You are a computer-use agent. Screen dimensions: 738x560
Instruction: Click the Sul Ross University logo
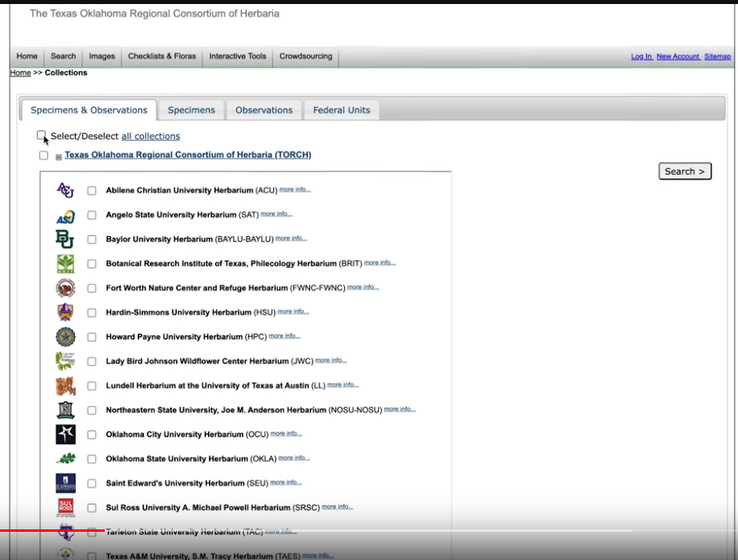[x=65, y=508]
